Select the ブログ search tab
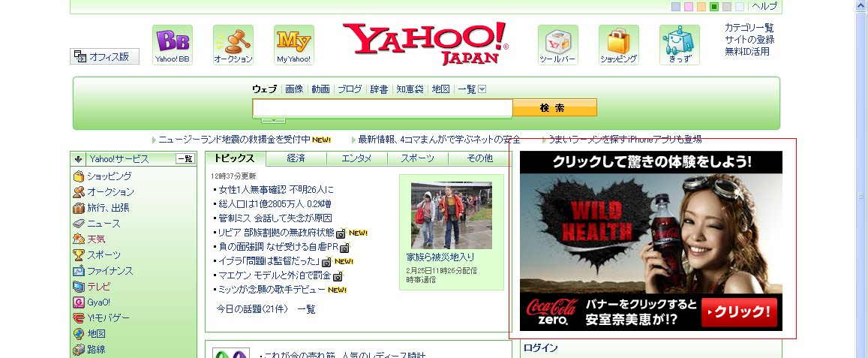The width and height of the screenshot is (868, 358). pos(350,89)
